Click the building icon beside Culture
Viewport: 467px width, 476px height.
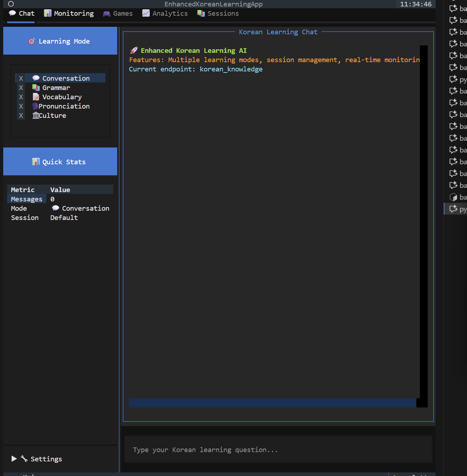(35, 115)
